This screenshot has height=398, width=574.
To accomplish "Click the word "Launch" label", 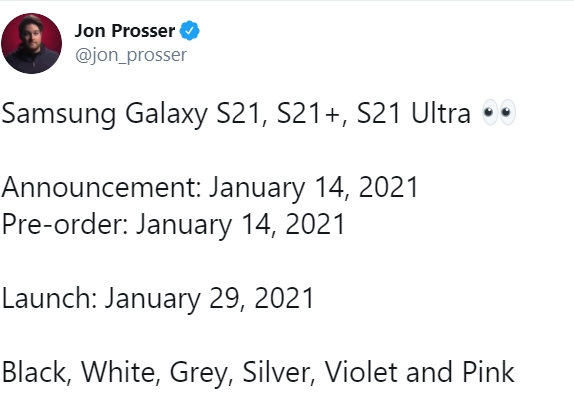I will (46, 298).
